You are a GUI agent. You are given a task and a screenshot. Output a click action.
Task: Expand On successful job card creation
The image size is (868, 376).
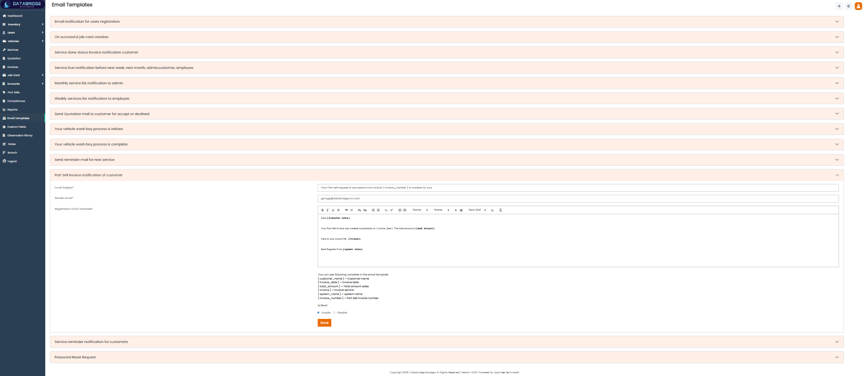pyautogui.click(x=447, y=37)
